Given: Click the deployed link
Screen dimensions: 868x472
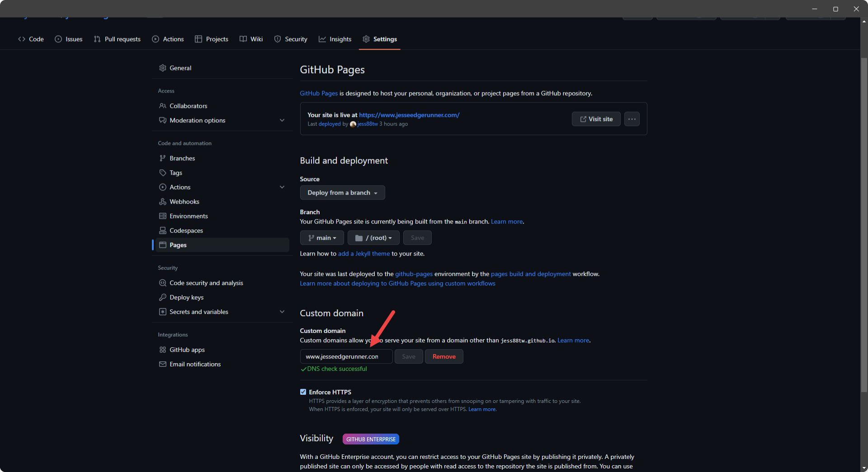Looking at the screenshot, I should [x=330, y=124].
